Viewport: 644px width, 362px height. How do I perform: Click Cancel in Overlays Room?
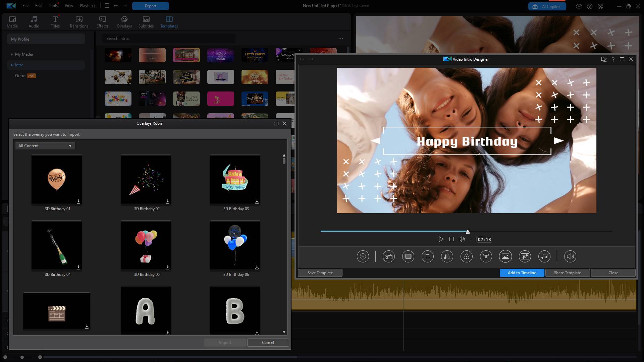click(268, 343)
